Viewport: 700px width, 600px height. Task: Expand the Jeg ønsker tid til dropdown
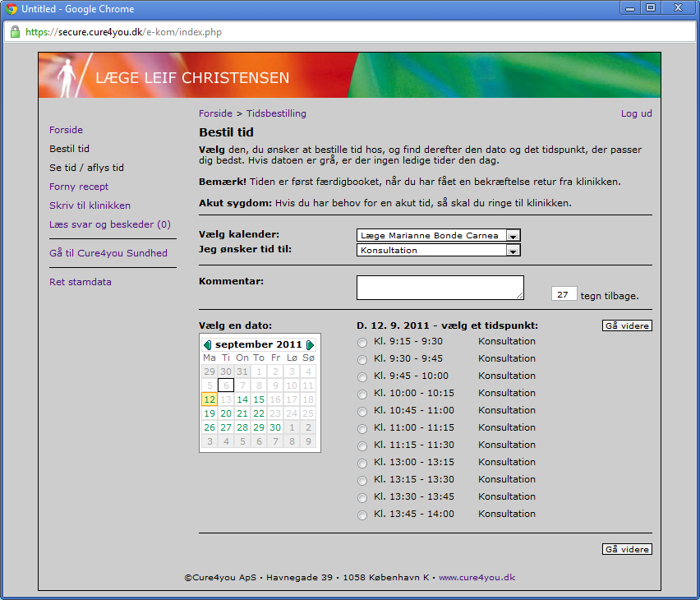[x=439, y=250]
